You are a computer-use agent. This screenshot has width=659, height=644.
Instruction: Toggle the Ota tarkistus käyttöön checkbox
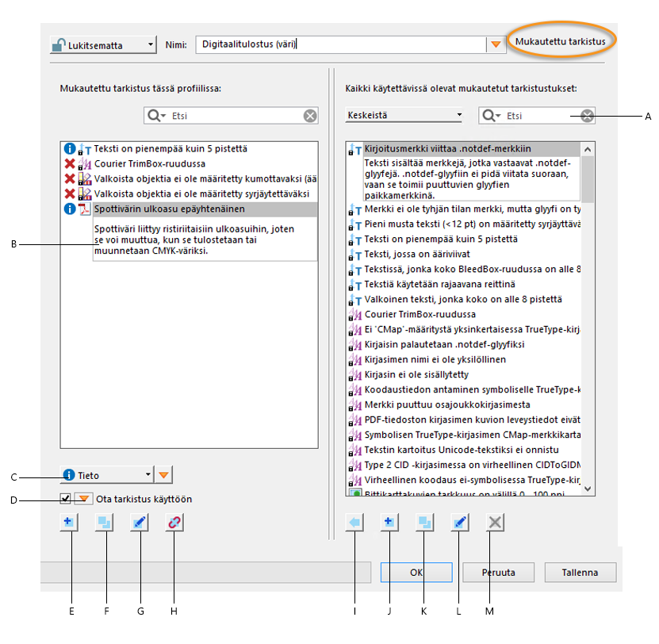click(65, 499)
